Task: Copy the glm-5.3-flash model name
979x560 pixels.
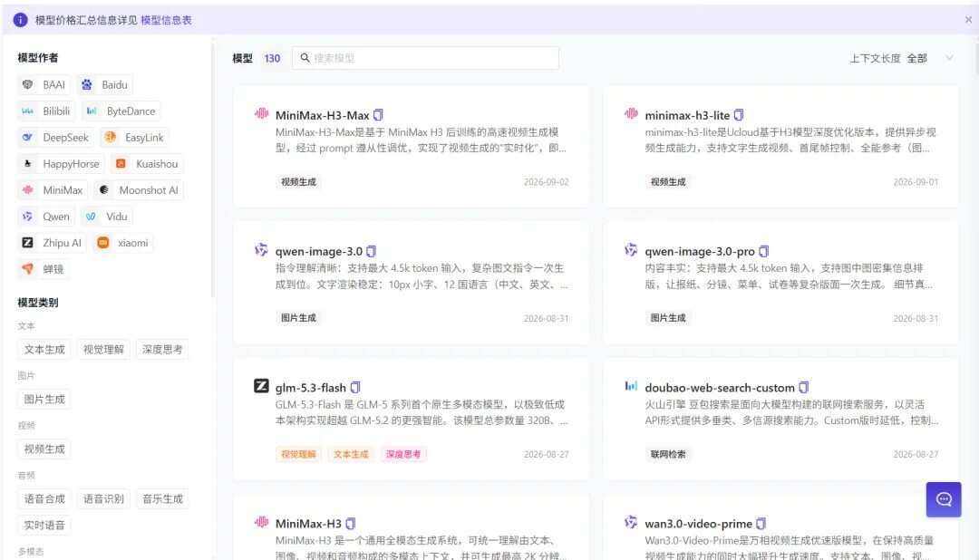Action: coord(354,387)
